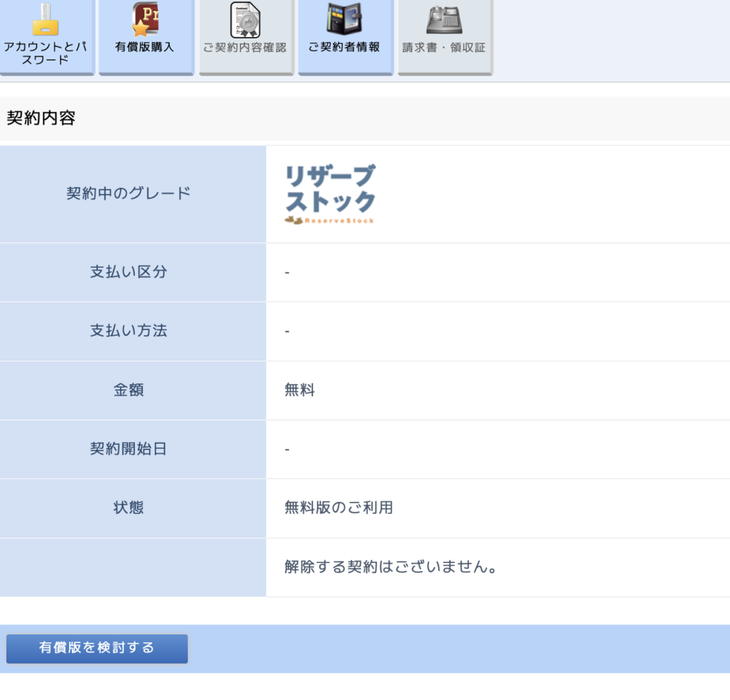Click the リザーブストック logo image

coord(330,194)
